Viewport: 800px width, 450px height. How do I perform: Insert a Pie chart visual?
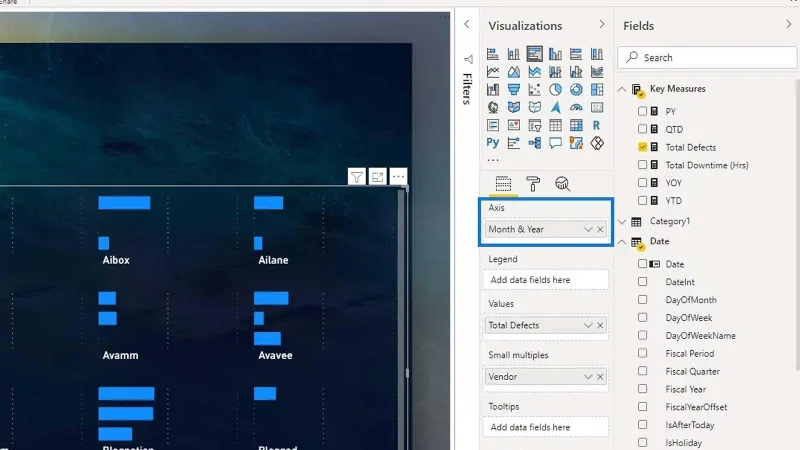click(x=555, y=89)
